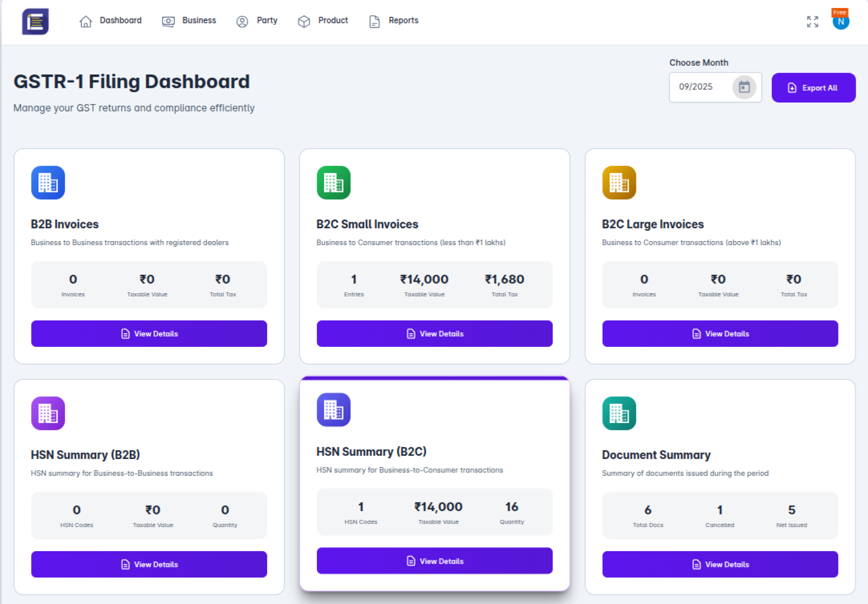Open the user profile avatar N
This screenshot has height=604, width=868.
[840, 22]
